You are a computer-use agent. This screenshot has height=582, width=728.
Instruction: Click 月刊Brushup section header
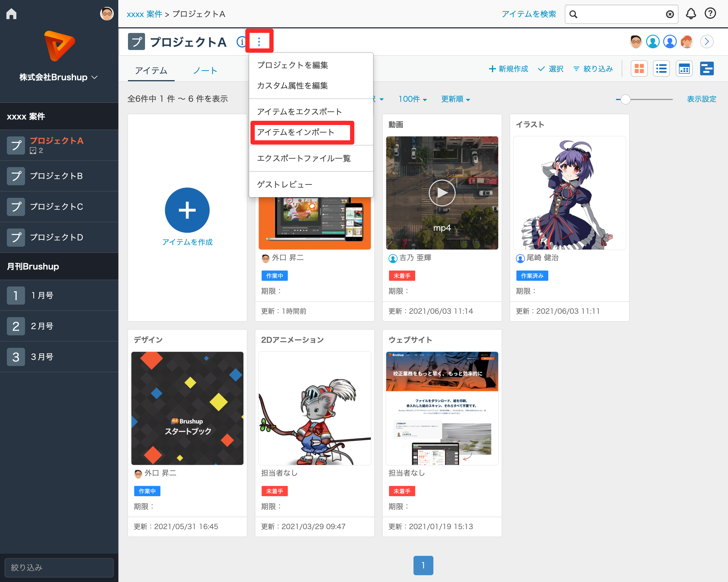pyautogui.click(x=59, y=267)
